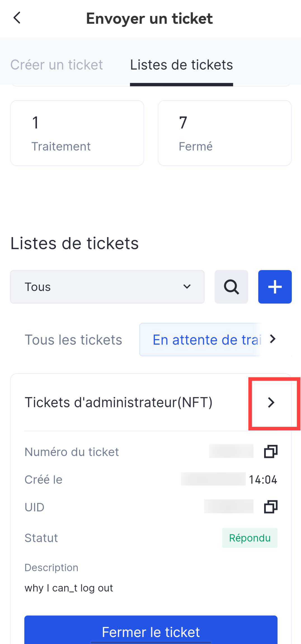Image resolution: width=301 pixels, height=644 pixels.
Task: Click the search magnifier icon
Action: [231, 287]
